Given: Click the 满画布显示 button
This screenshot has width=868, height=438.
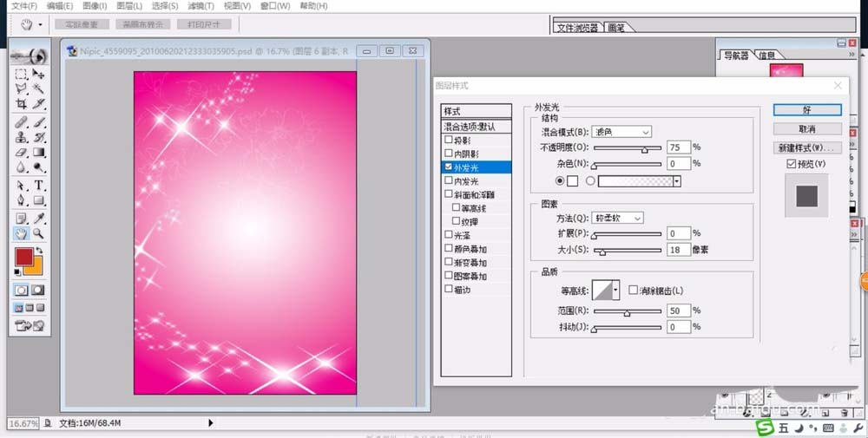Looking at the screenshot, I should tap(143, 24).
